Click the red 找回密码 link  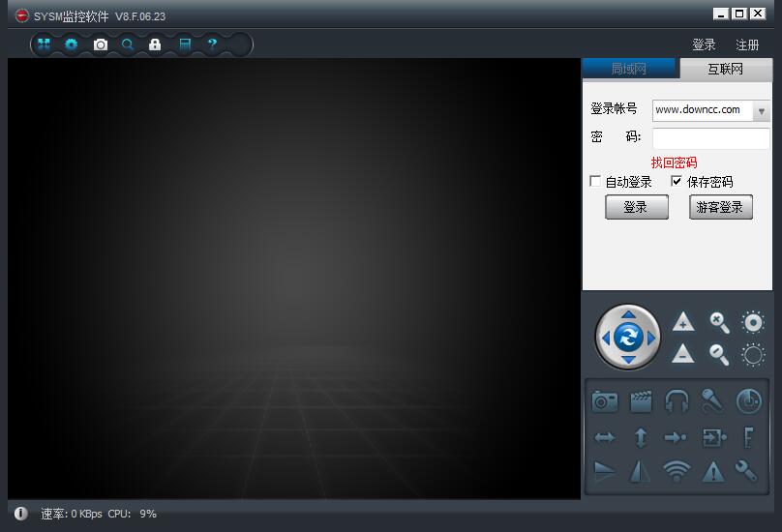pos(674,163)
